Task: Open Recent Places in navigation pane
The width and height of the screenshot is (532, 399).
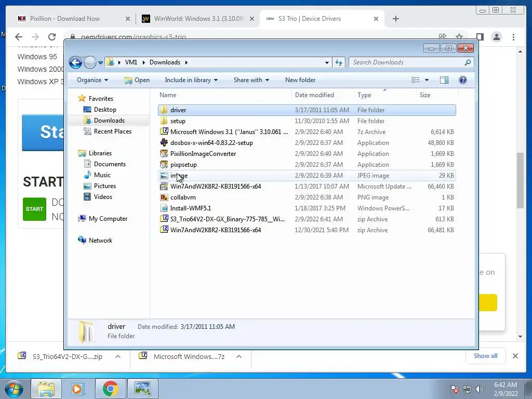Action: (113, 131)
